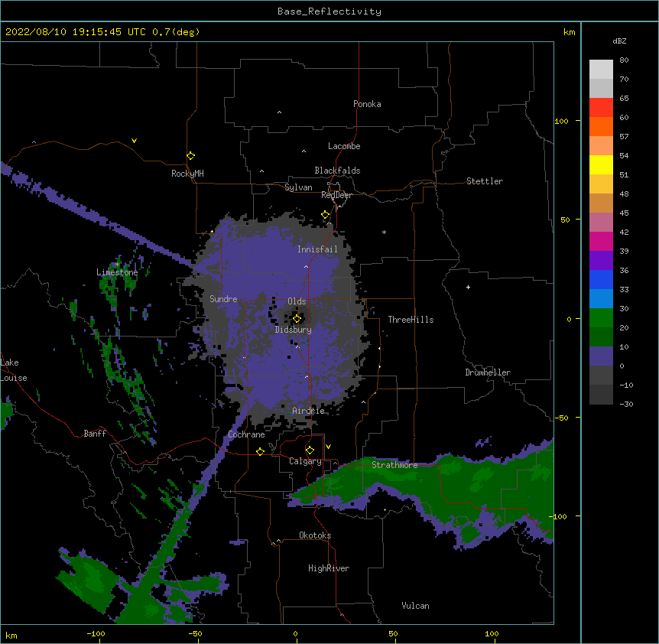Click the white asterisk marker east of Innisfail
The image size is (659, 644).
tap(384, 232)
